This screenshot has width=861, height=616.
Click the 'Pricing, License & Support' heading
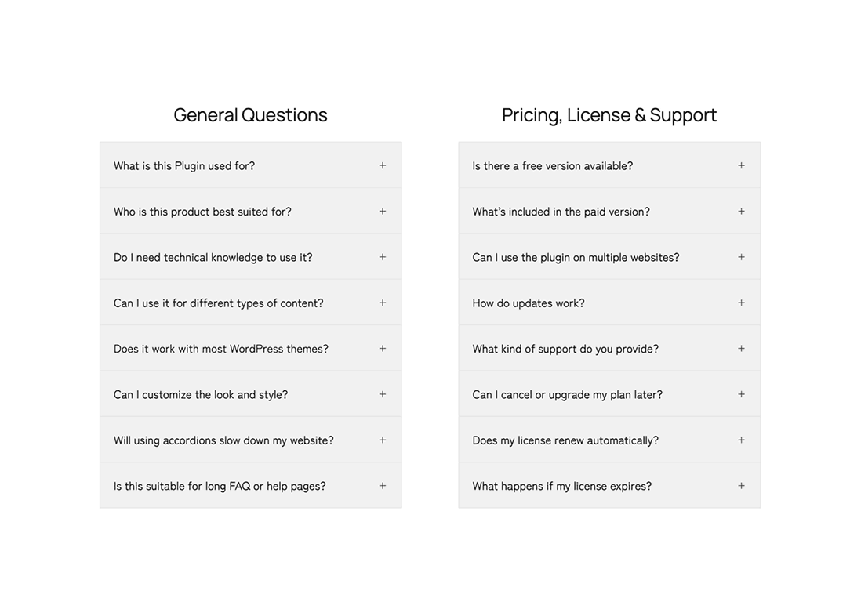(609, 115)
